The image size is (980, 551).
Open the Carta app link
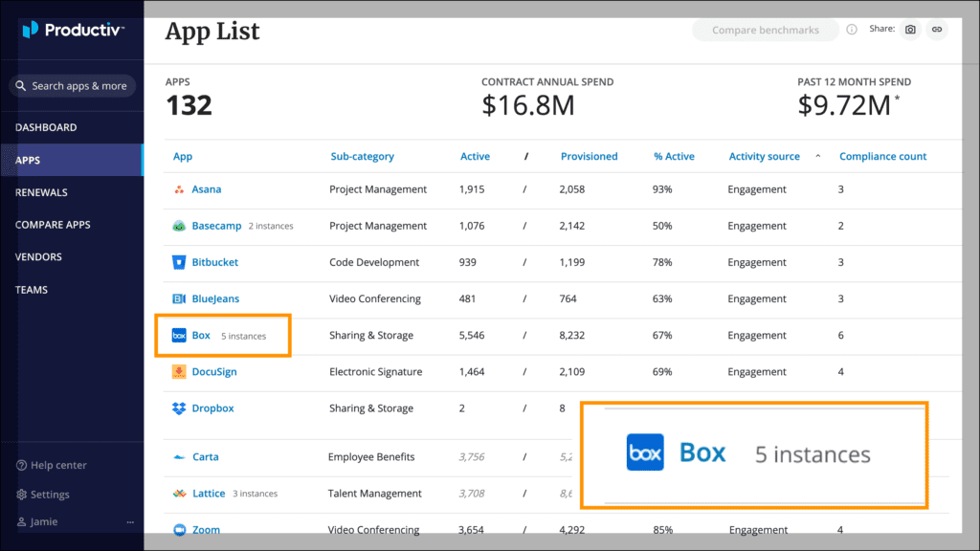coord(205,456)
